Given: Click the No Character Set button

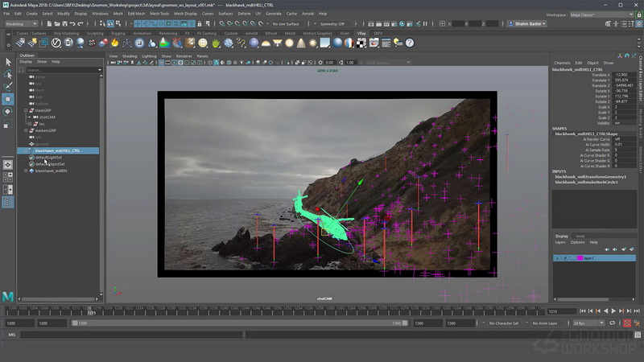Looking at the screenshot, I should tap(504, 323).
